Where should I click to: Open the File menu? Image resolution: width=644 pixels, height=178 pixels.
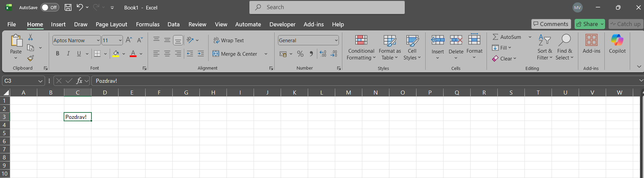point(12,24)
